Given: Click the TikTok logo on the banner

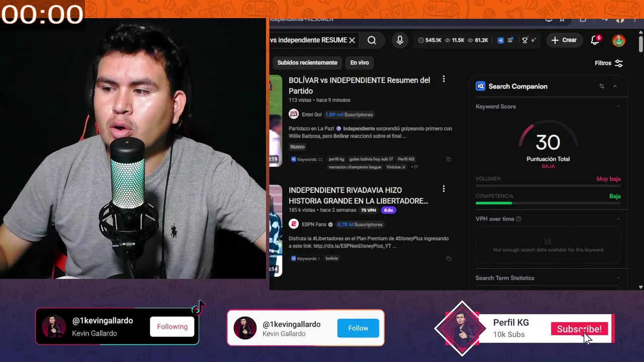Looking at the screenshot, I should pos(198,308).
